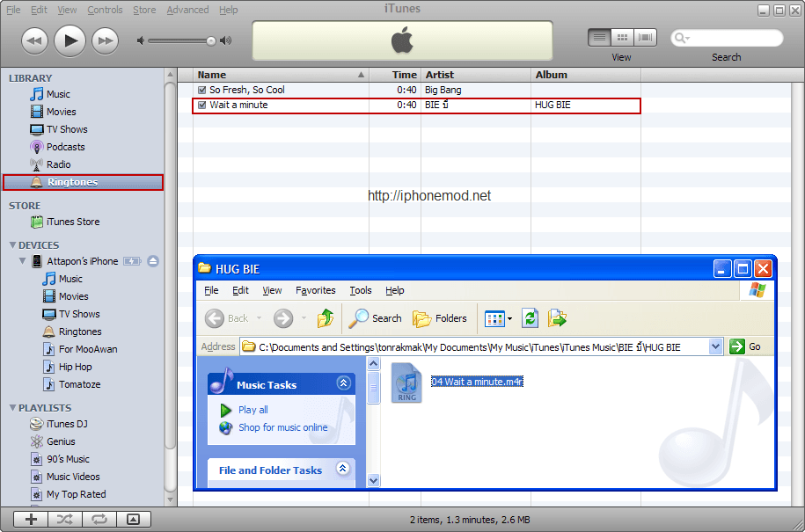This screenshot has width=805, height=532.
Task: Open the Controls menu in iTunes
Action: coord(105,10)
